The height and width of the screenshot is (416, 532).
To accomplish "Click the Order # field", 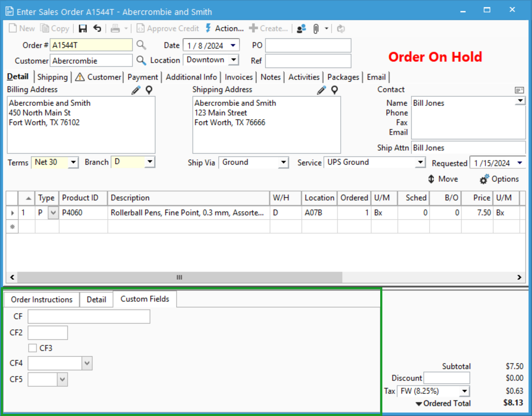I will point(91,45).
